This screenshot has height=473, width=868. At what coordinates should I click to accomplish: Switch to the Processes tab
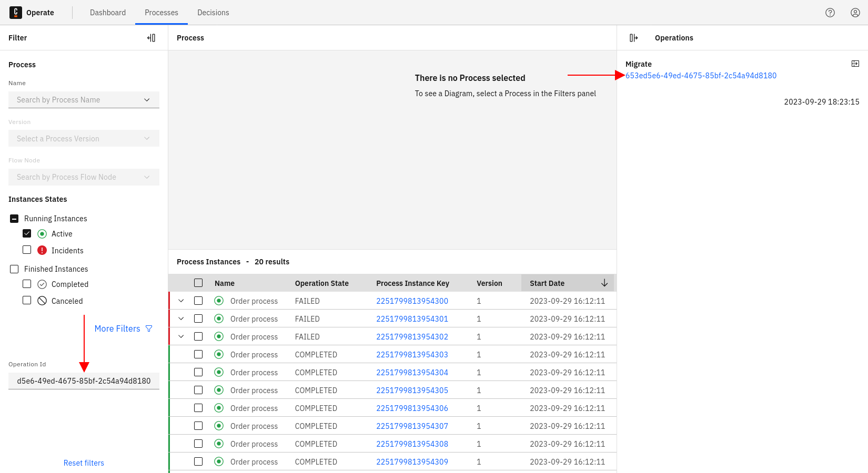pyautogui.click(x=162, y=13)
